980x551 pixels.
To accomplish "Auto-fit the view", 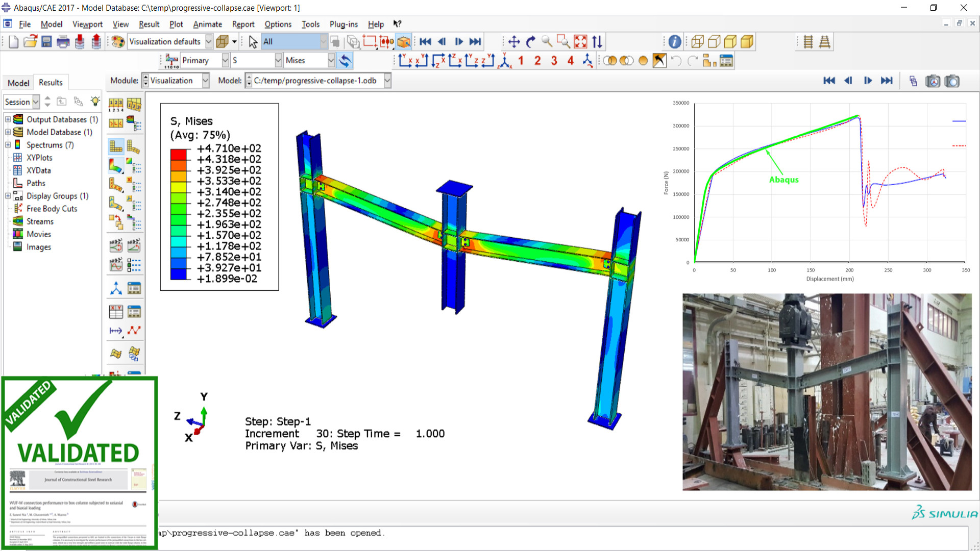I will [580, 42].
